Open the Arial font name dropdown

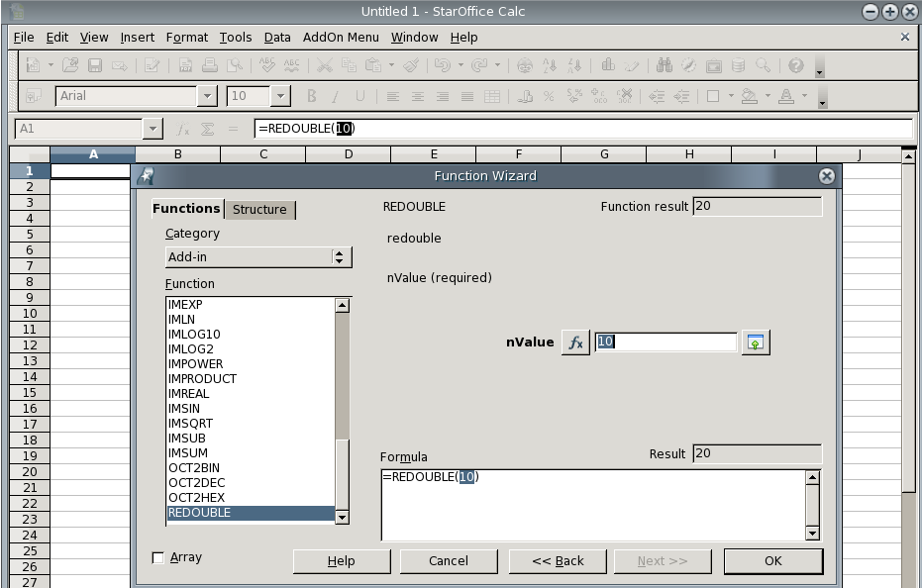pos(207,96)
